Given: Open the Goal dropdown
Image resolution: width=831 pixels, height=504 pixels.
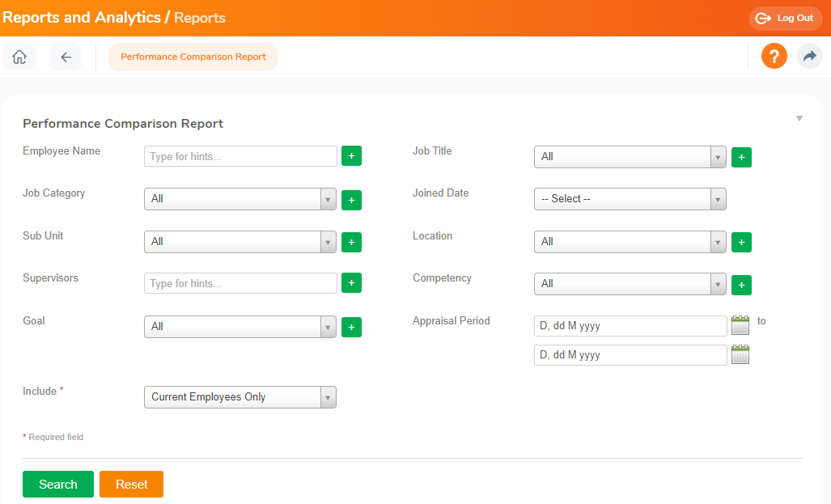Looking at the screenshot, I should 240,327.
